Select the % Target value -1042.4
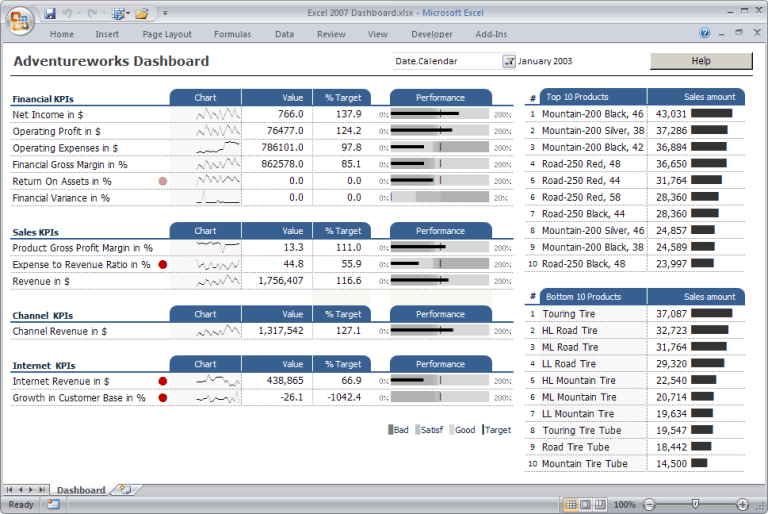The height and width of the screenshot is (514, 768). point(345,397)
